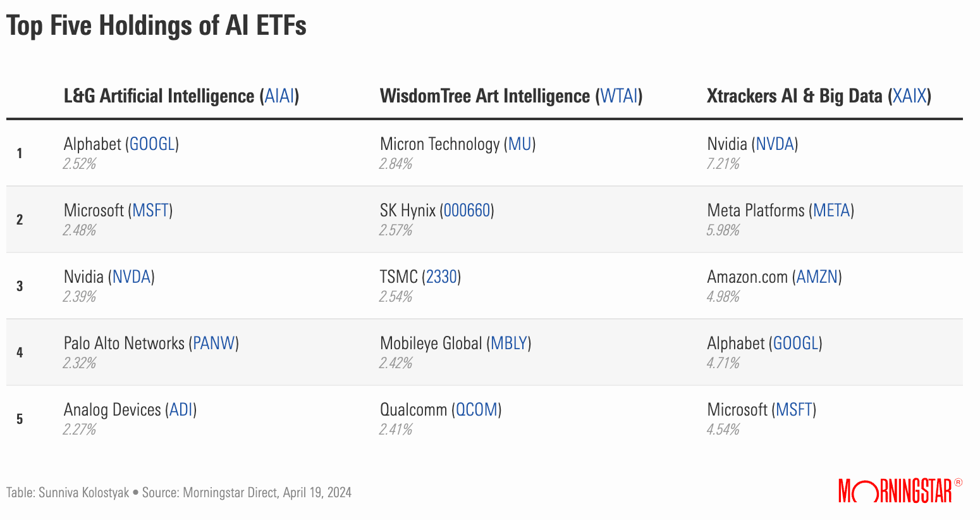Open the AMZN ticker for Amazon.com

click(x=817, y=277)
